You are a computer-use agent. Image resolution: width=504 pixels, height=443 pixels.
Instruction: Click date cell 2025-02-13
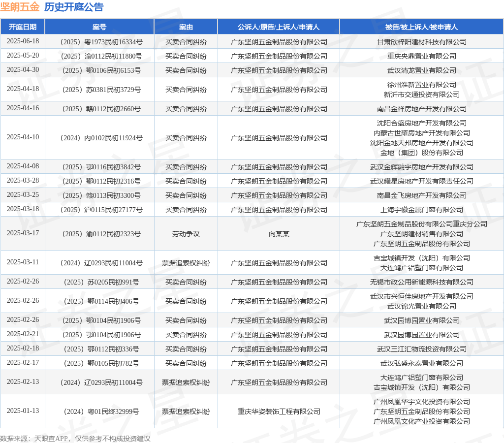coord(23,381)
